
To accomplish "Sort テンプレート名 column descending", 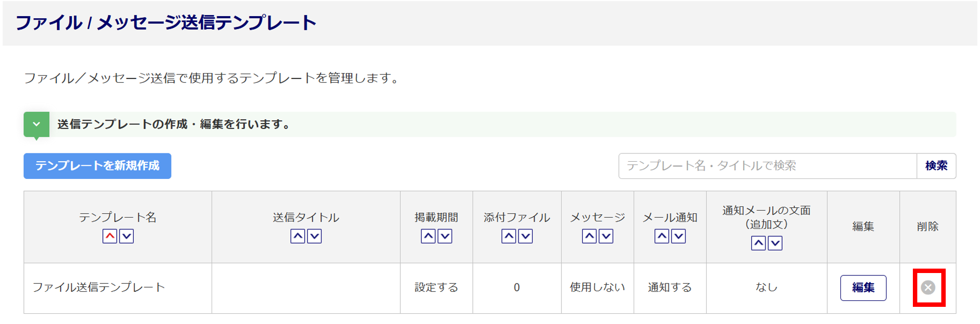I will 126,236.
